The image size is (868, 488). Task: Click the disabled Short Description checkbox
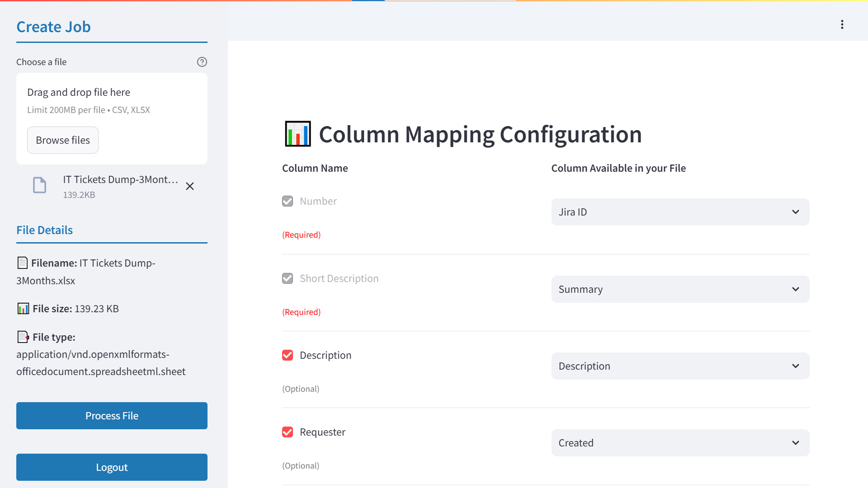(x=288, y=278)
